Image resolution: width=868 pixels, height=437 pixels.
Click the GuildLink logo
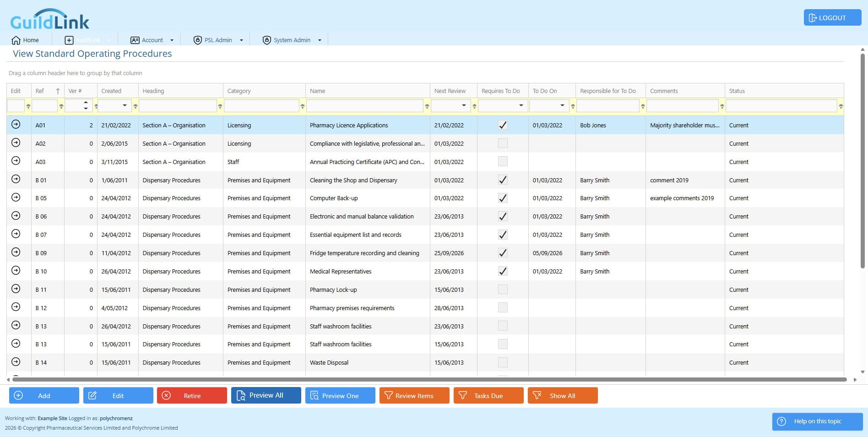(x=49, y=19)
